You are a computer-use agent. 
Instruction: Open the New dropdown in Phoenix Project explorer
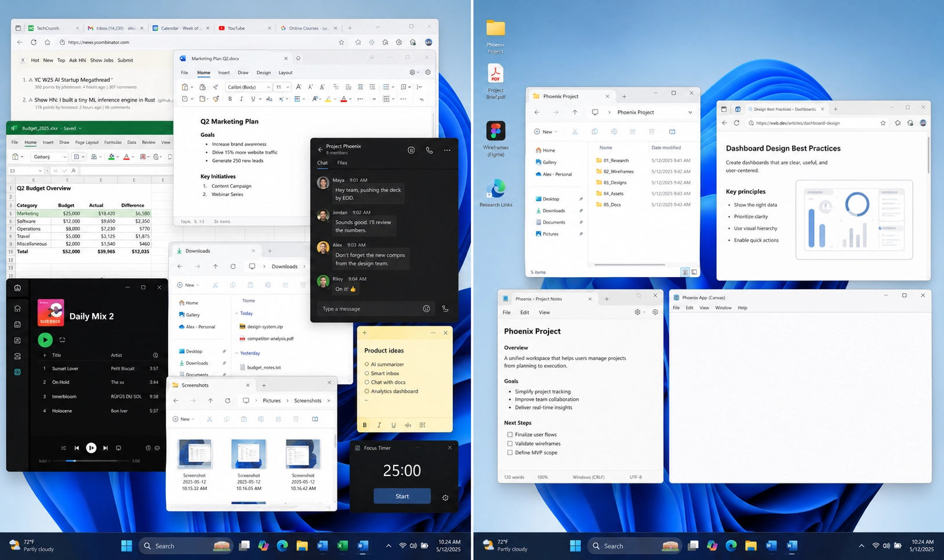pyautogui.click(x=546, y=132)
